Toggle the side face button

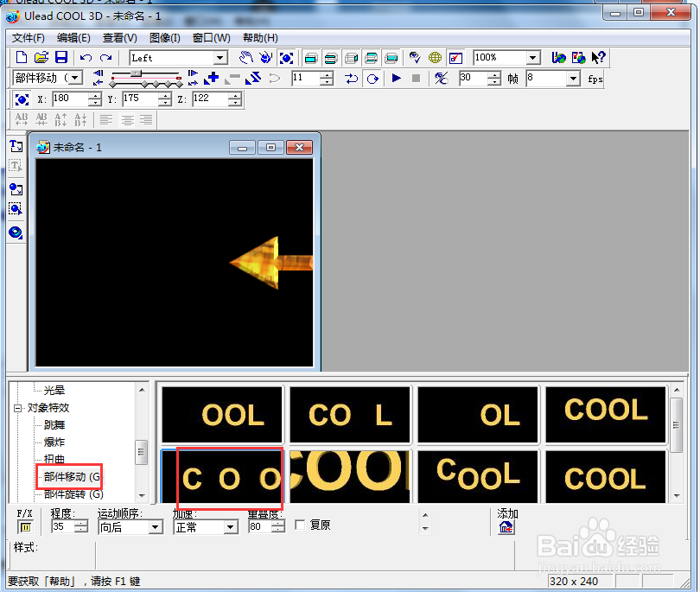click(352, 58)
